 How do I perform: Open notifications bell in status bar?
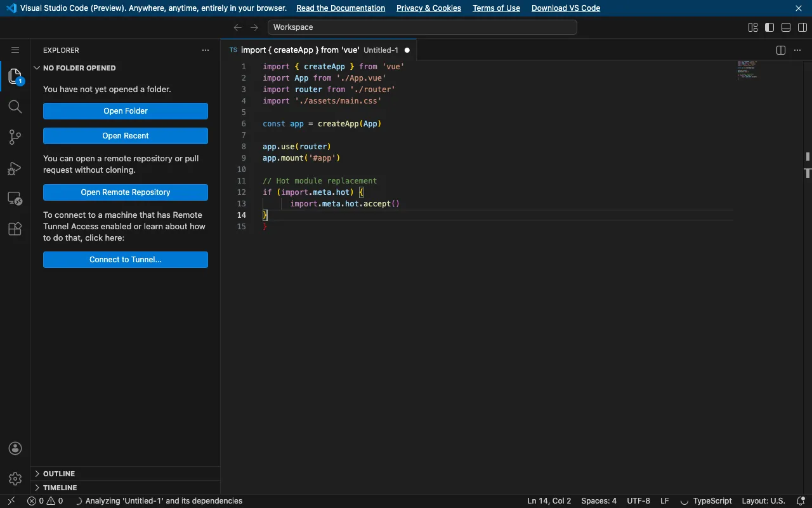click(x=801, y=501)
